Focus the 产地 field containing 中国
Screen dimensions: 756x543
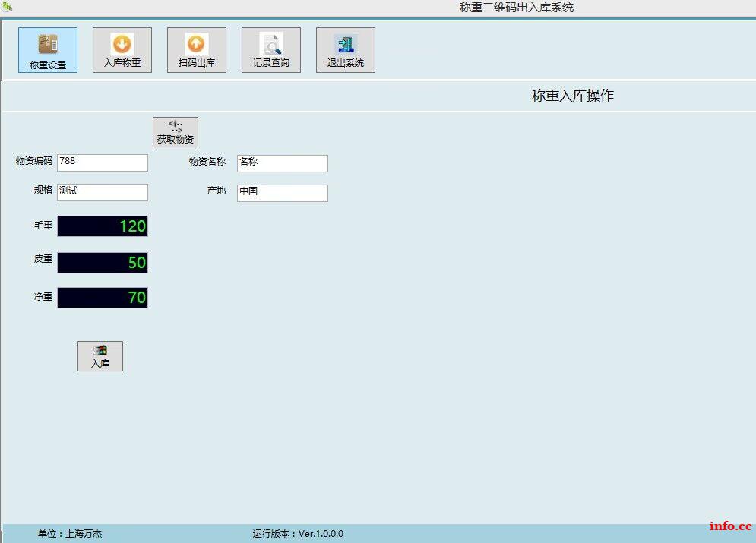click(x=283, y=193)
